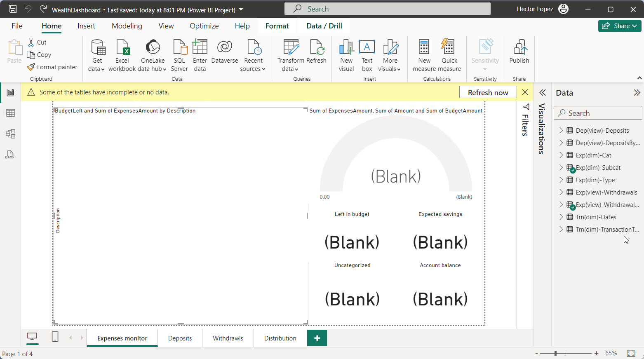The height and width of the screenshot is (359, 644).
Task: Open the Recent sources dropdown
Action: tap(253, 55)
